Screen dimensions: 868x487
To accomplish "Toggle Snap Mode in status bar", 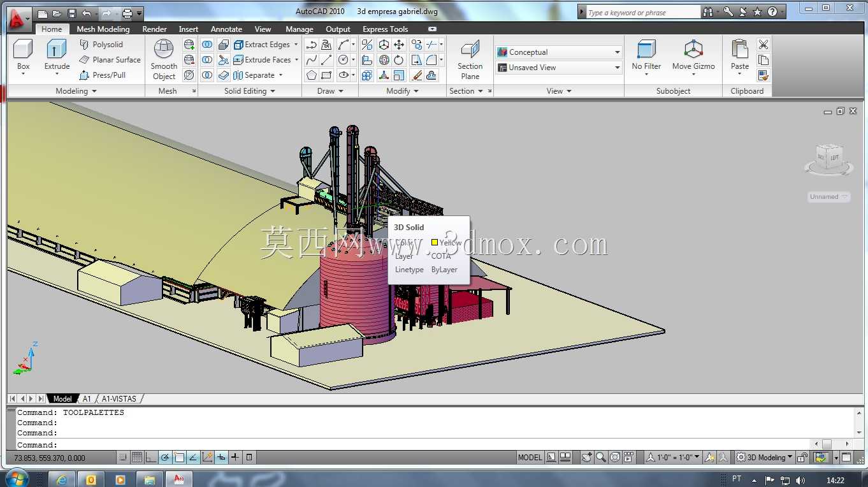I will tap(122, 457).
